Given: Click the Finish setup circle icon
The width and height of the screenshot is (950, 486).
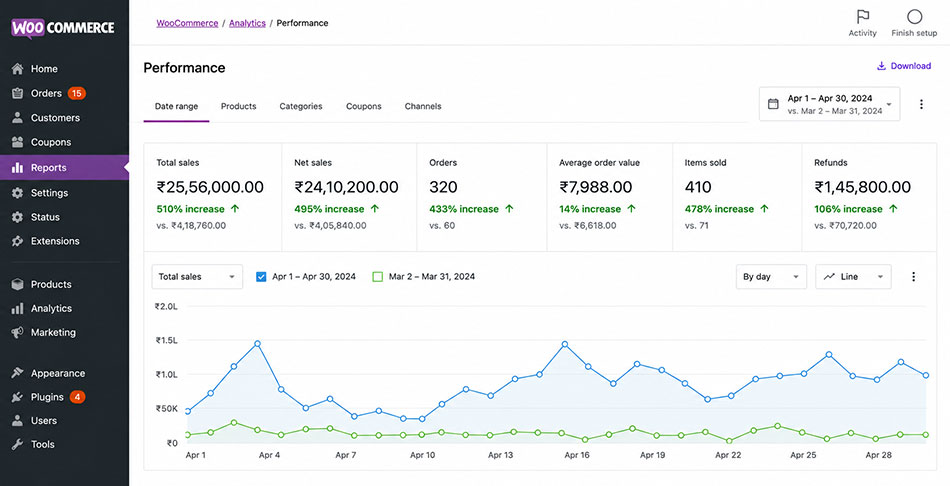Looking at the screenshot, I should point(914,16).
